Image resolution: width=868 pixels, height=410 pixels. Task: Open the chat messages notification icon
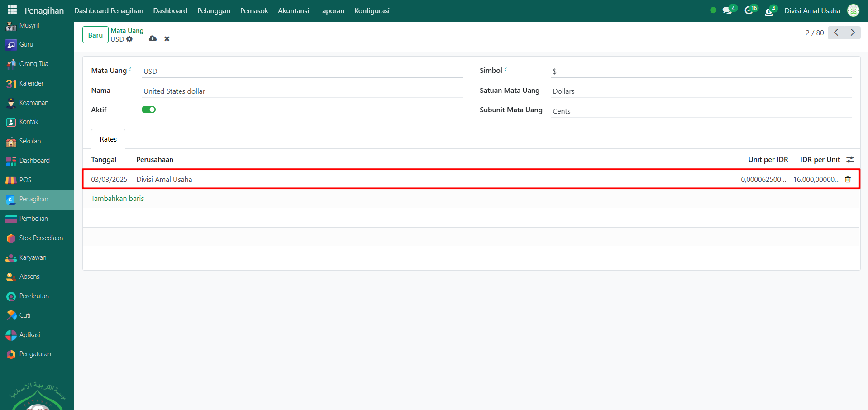tap(727, 10)
